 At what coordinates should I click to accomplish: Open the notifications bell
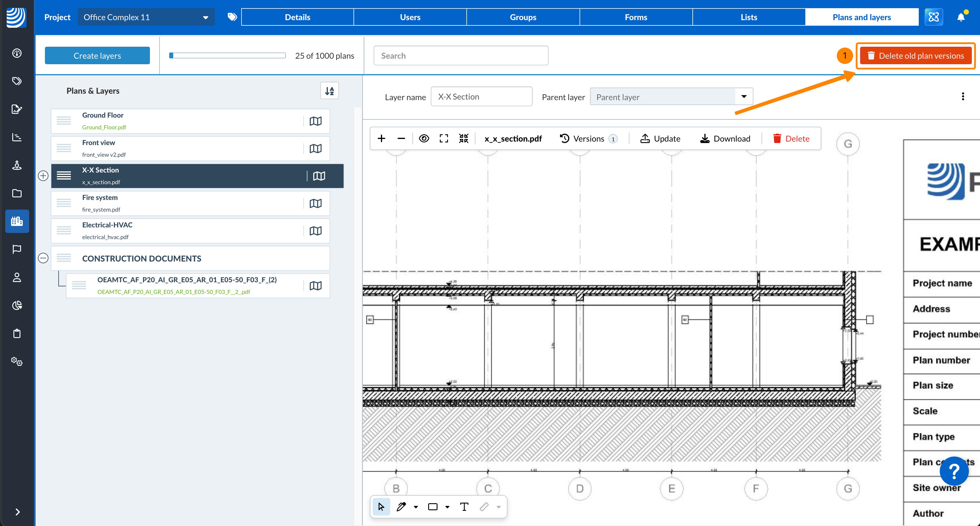pyautogui.click(x=960, y=17)
